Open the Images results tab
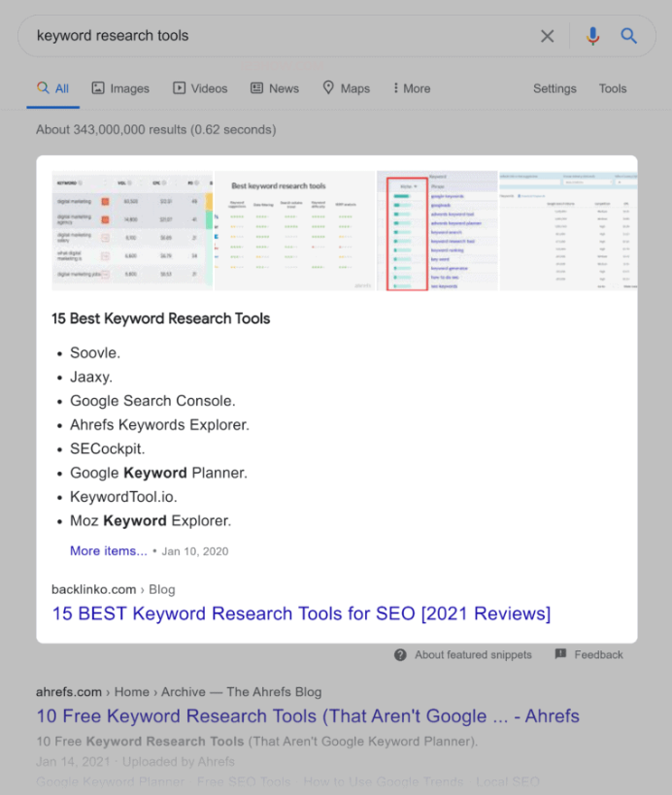 [120, 88]
